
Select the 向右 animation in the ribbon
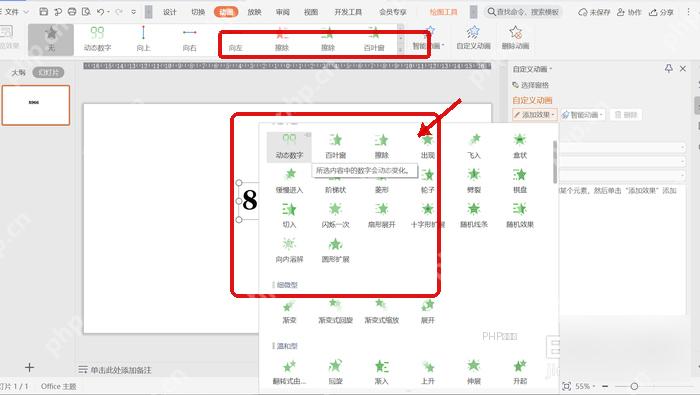coord(189,39)
